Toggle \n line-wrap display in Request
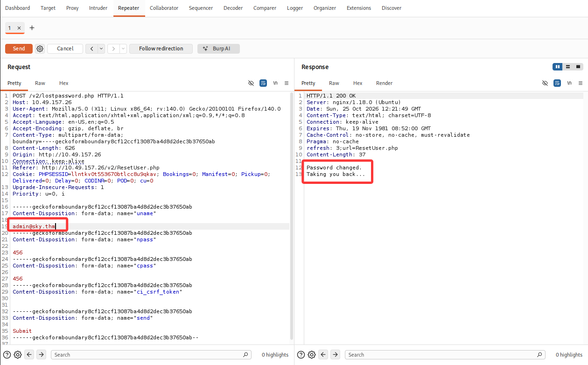 275,83
